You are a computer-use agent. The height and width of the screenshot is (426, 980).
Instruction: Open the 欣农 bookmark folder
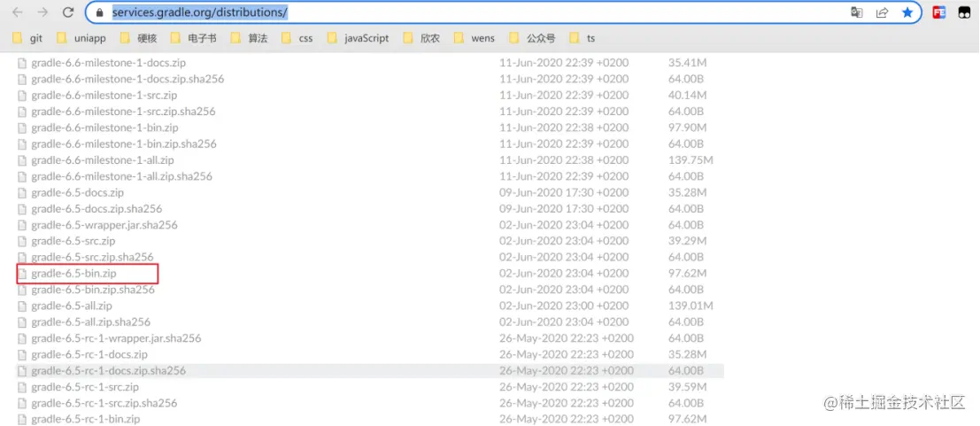[422, 38]
